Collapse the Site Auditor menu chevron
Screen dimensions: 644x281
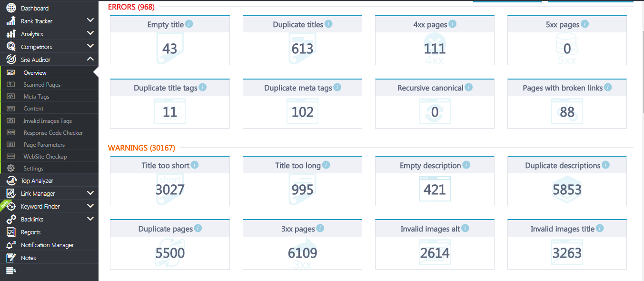[90, 59]
